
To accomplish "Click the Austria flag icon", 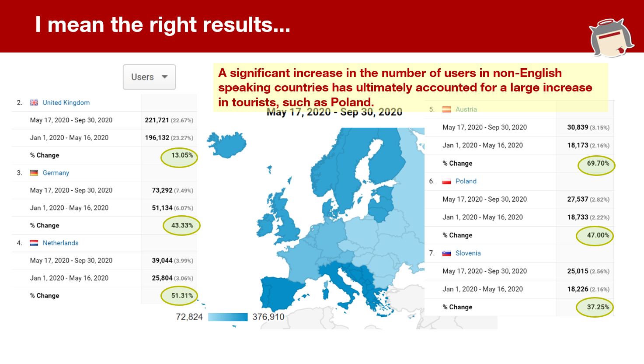I will [x=446, y=109].
